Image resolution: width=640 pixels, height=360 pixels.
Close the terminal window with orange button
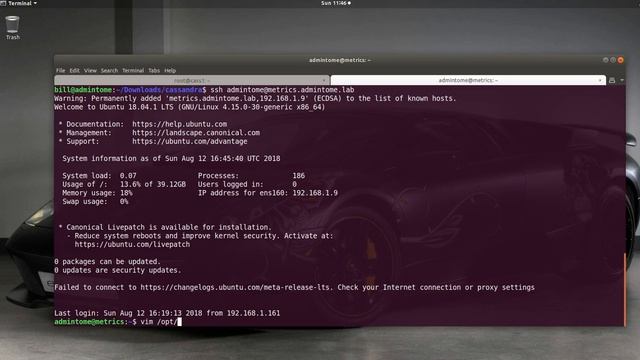[x=620, y=60]
